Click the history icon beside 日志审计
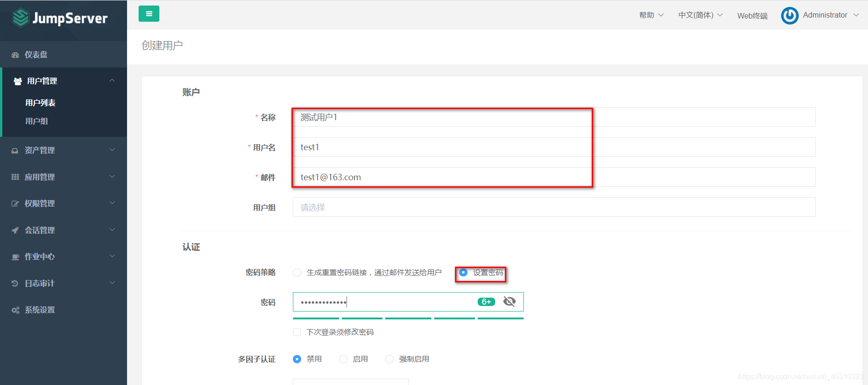This screenshot has width=868, height=385. 15,283
